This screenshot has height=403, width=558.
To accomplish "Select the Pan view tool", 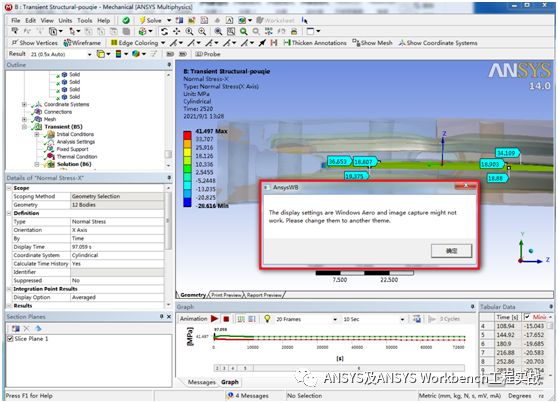I will click(177, 31).
